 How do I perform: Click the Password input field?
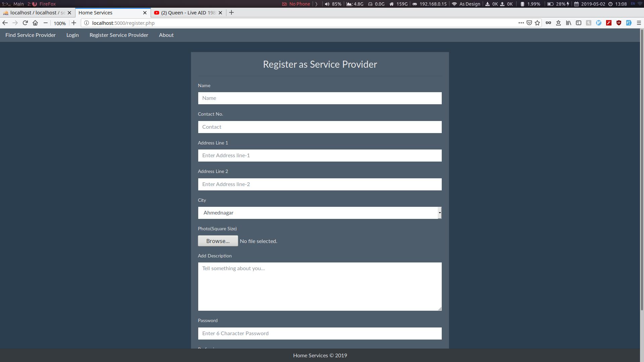pyautogui.click(x=320, y=333)
